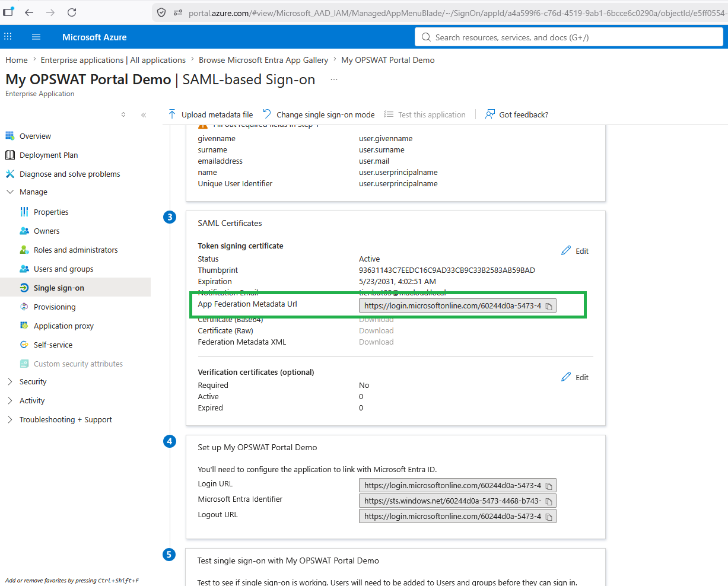Click the shield tracking protection icon

[161, 12]
